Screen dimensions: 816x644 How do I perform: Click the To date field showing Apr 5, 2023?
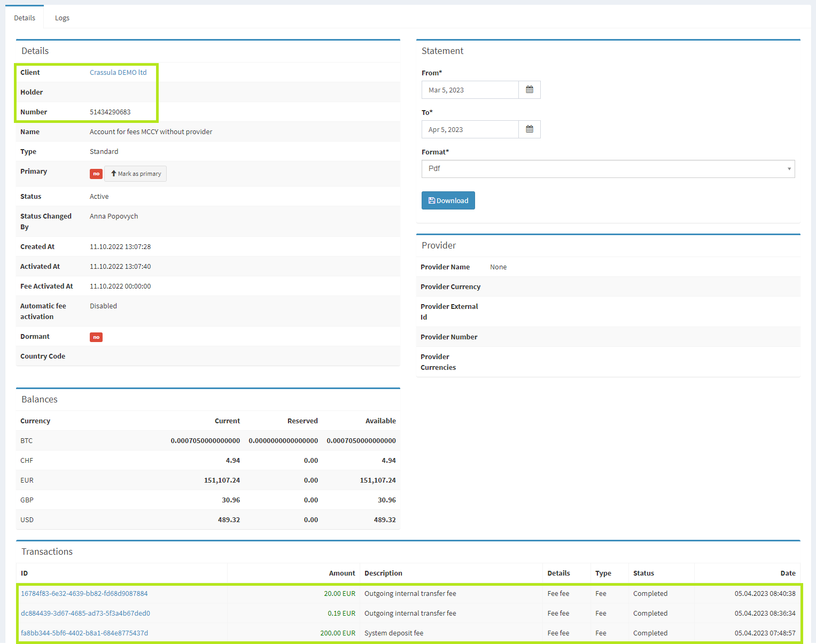pos(470,129)
